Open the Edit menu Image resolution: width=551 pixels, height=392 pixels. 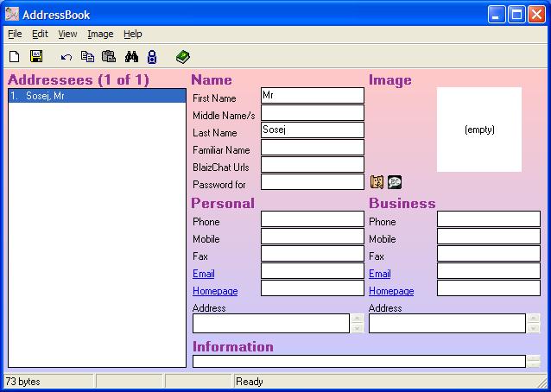click(40, 34)
